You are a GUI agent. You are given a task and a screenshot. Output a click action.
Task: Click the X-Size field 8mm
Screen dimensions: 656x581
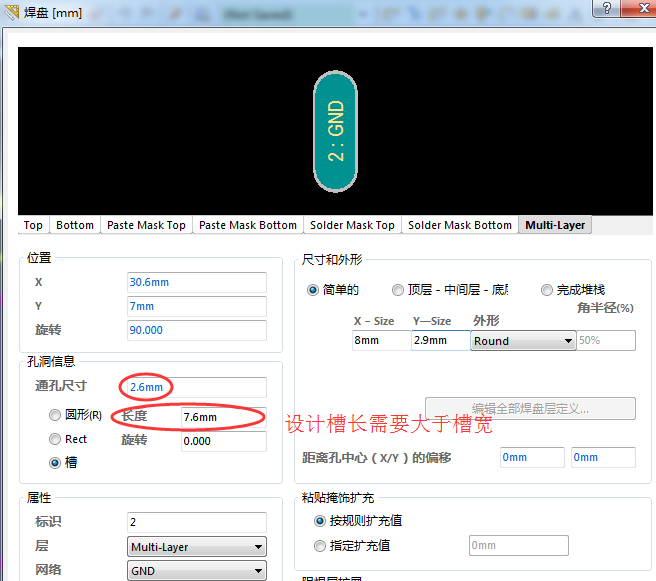[x=382, y=340]
